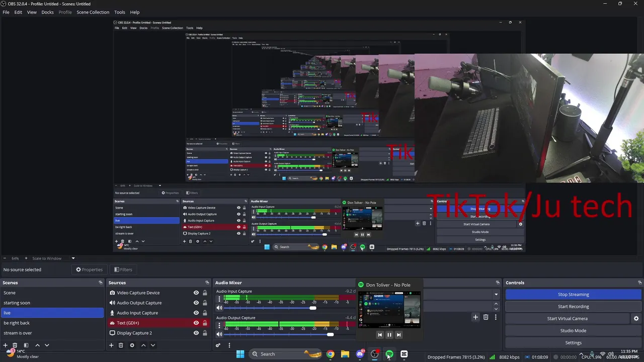644x362 pixels.
Task: Click the Stop Streaming button
Action: point(573,295)
